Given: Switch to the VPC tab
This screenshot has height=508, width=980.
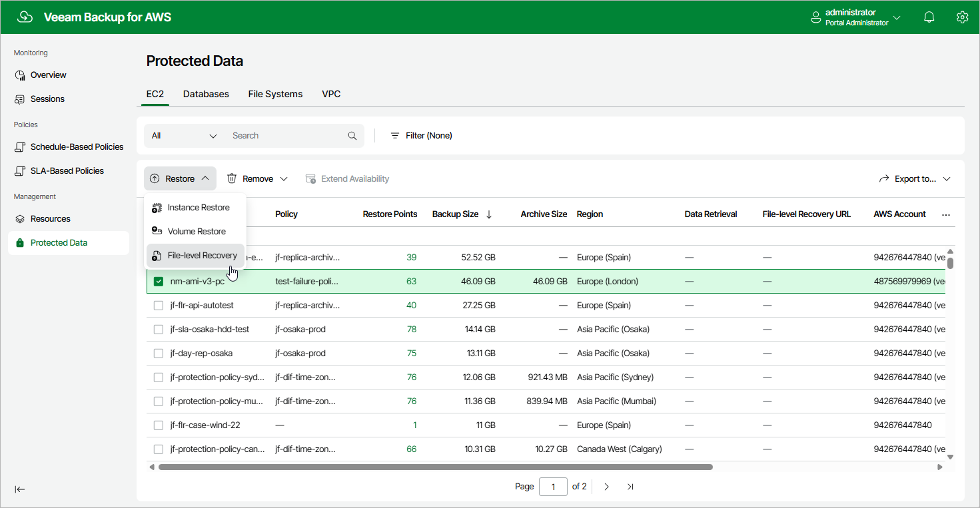Looking at the screenshot, I should coord(331,94).
